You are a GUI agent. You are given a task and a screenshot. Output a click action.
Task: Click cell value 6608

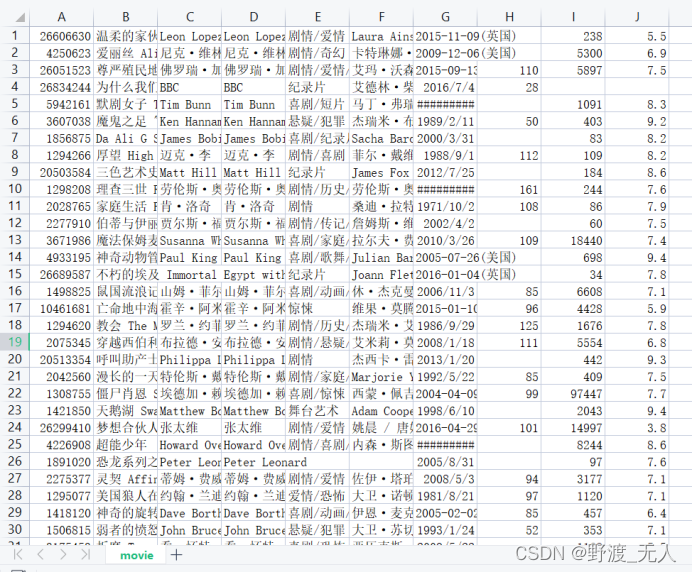coord(573,292)
